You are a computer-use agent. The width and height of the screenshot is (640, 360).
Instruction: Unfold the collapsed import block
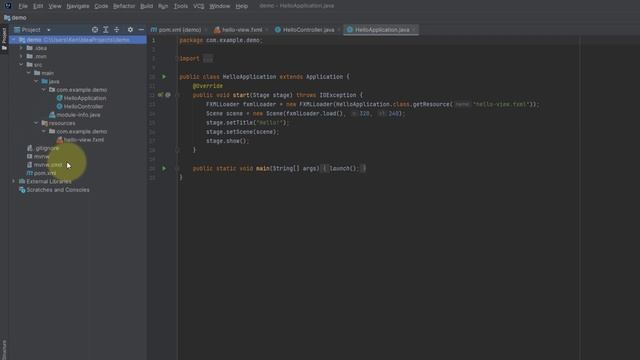coord(208,59)
